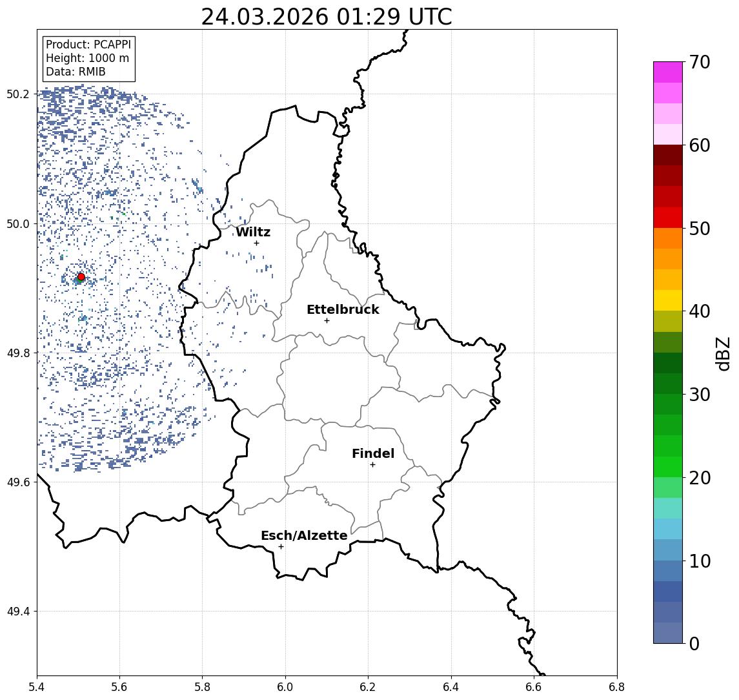Click the latitude tick label 50.2
Image resolution: width=739 pixels, height=700 pixels.
pos(17,94)
